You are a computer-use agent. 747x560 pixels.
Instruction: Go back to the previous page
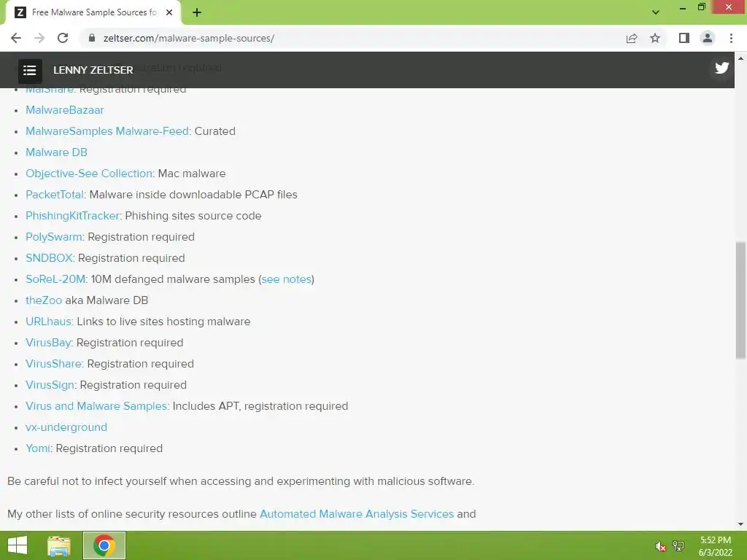16,38
